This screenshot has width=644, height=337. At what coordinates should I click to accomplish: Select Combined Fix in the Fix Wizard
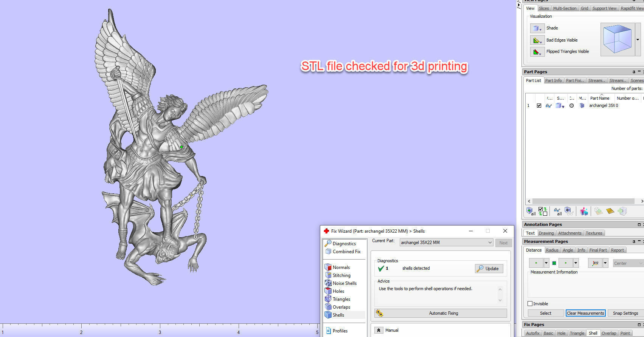coord(343,252)
